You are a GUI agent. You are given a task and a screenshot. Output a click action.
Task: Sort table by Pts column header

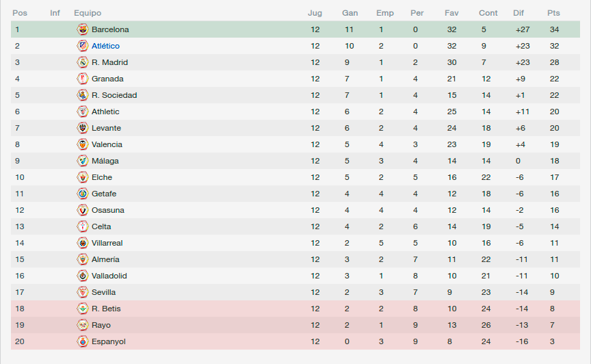(553, 13)
